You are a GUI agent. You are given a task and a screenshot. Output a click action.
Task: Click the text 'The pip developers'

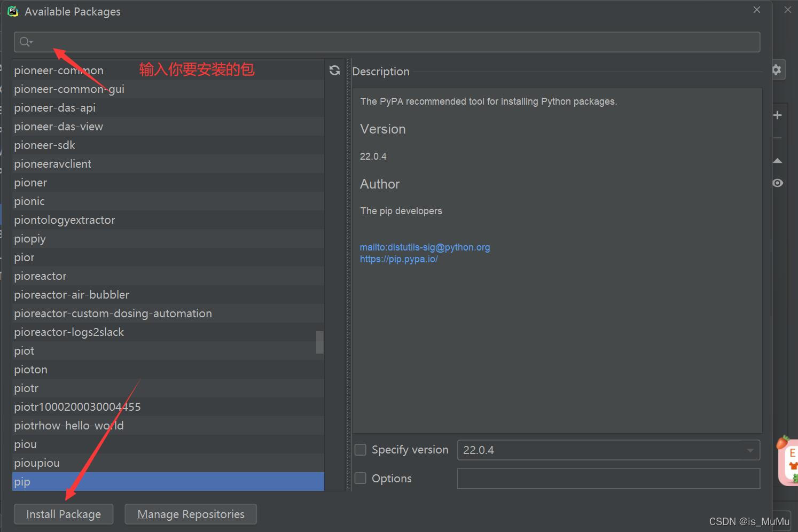pyautogui.click(x=401, y=211)
